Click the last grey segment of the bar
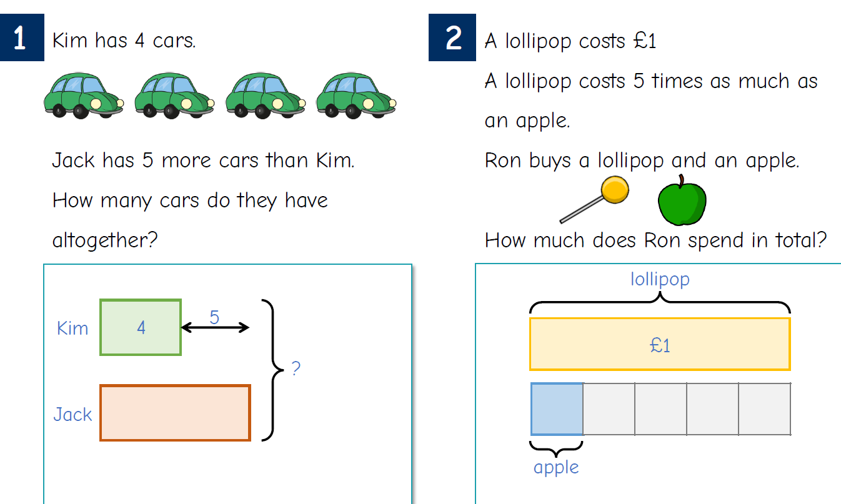Screen dimensions: 841x504 click(x=765, y=408)
